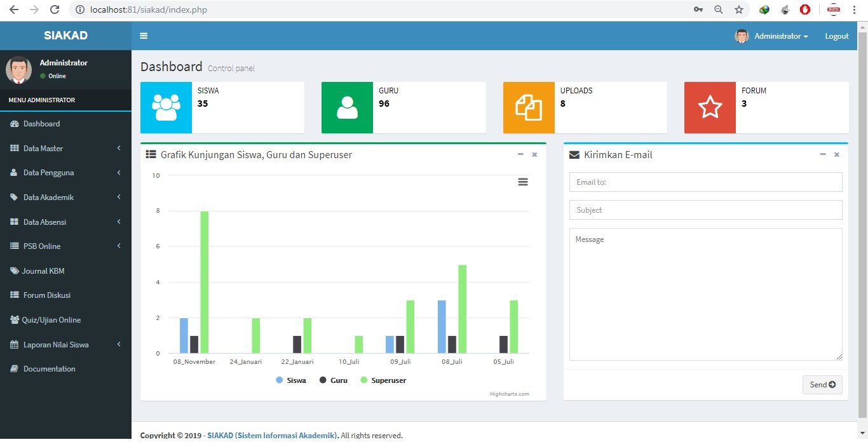
Task: Click the green GURU person icon
Action: [x=347, y=107]
